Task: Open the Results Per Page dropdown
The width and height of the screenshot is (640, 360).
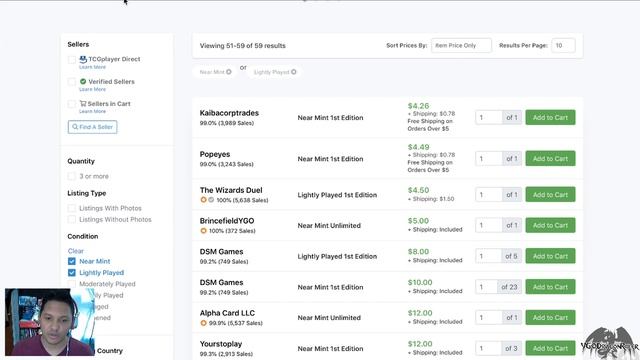Action: (x=563, y=45)
